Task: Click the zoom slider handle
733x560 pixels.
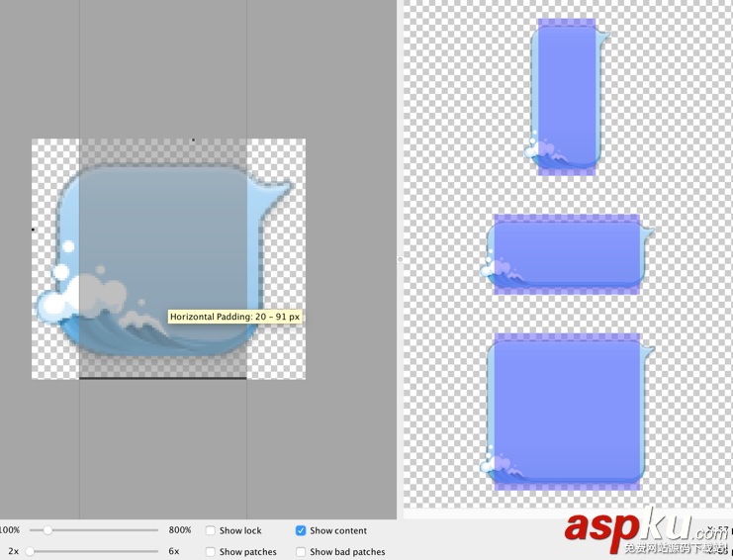Action: [47, 530]
